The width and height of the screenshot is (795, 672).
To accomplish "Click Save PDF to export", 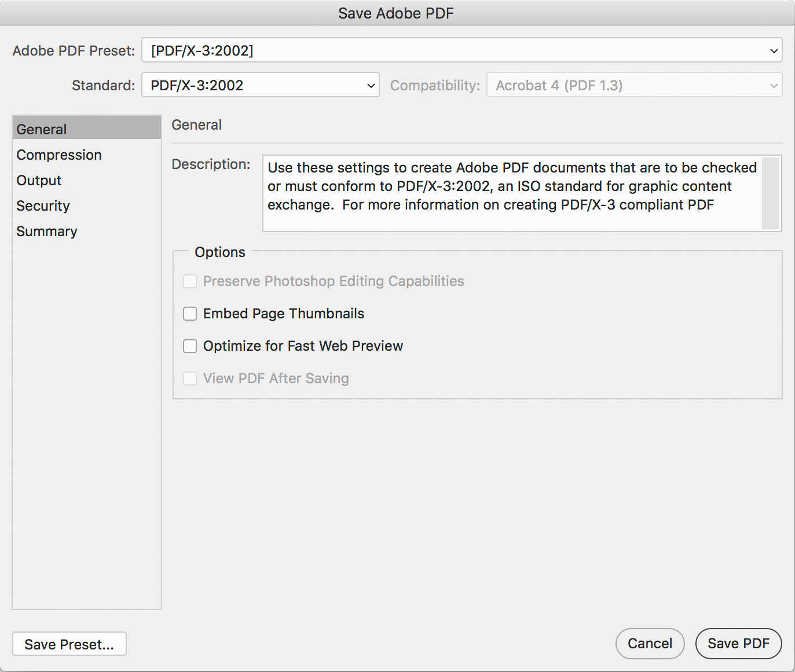I will coord(738,644).
